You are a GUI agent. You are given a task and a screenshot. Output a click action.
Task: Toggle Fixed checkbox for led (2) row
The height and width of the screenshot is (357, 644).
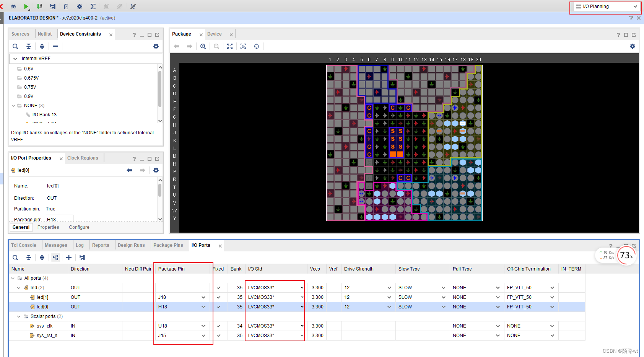click(x=219, y=288)
